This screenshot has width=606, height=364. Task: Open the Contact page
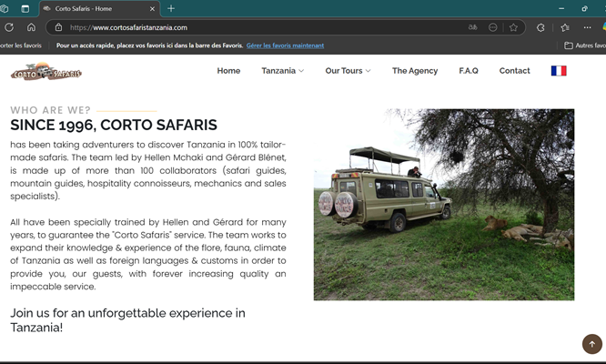[514, 71]
